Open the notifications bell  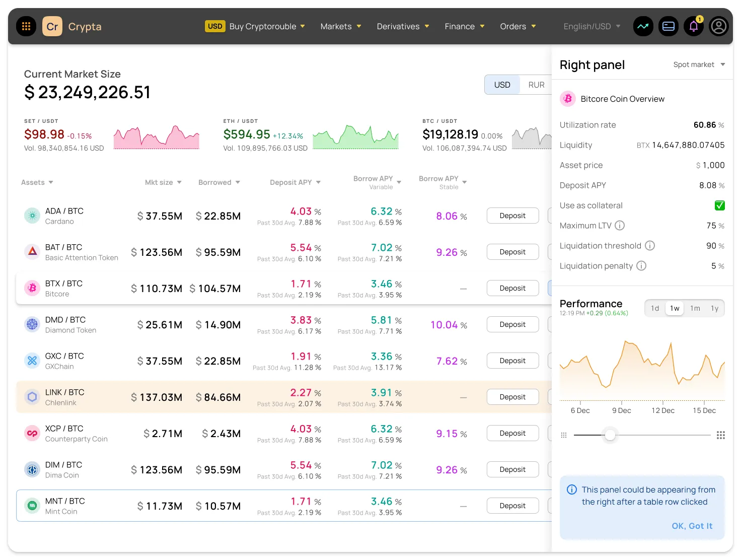coord(694,26)
